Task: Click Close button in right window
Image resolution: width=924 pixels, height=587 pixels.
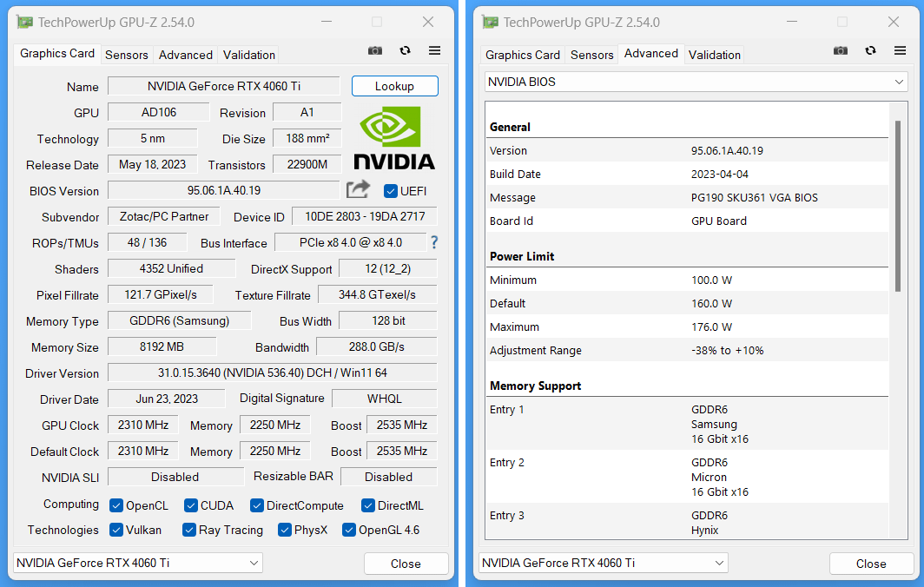Action: (x=871, y=564)
